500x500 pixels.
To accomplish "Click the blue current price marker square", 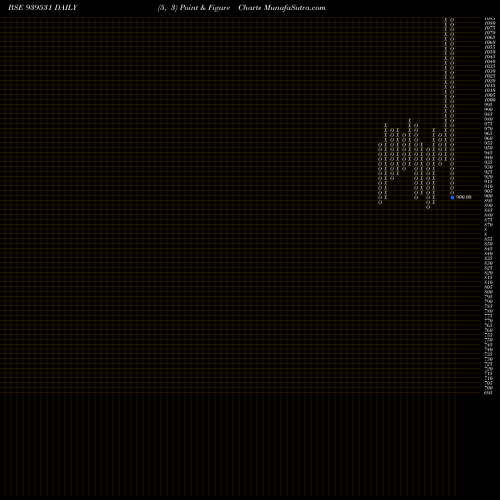I will pyautogui.click(x=452, y=197).
